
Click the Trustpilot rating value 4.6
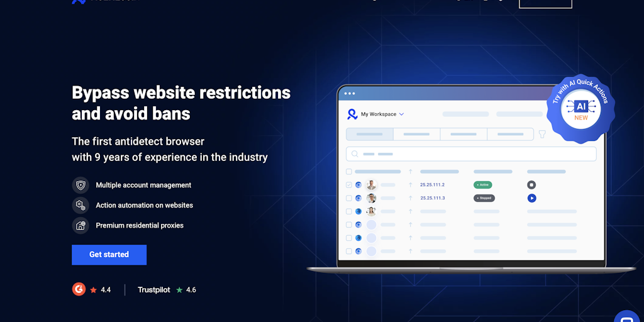click(x=191, y=289)
